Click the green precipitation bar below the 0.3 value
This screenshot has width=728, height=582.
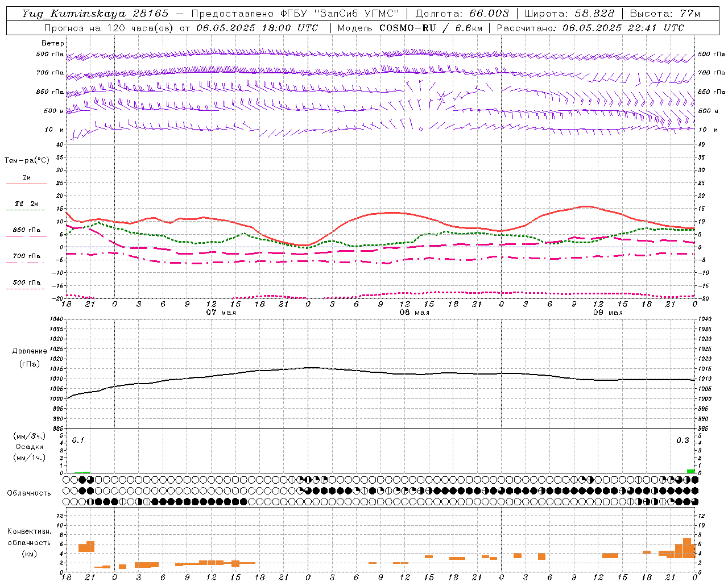click(x=690, y=471)
